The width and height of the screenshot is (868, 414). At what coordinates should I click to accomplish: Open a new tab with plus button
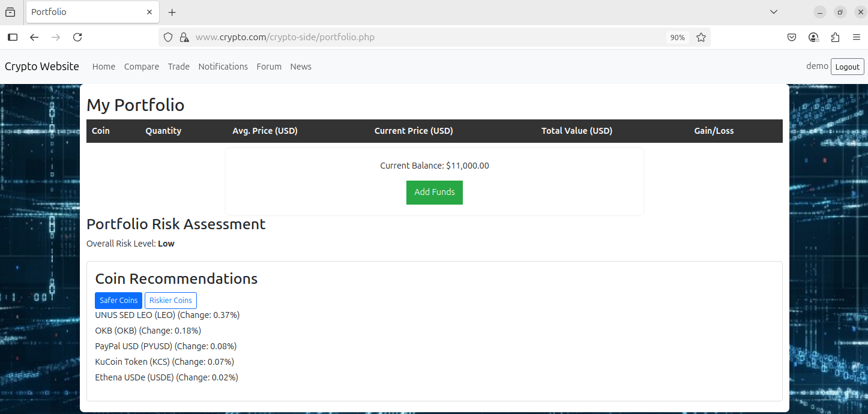tap(172, 12)
